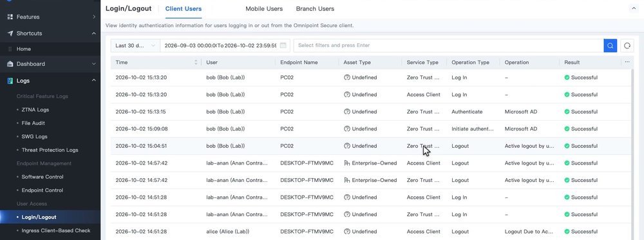Screen dimensions: 644x240
Task: Expand the Features menu chevron
Action: click(93, 17)
